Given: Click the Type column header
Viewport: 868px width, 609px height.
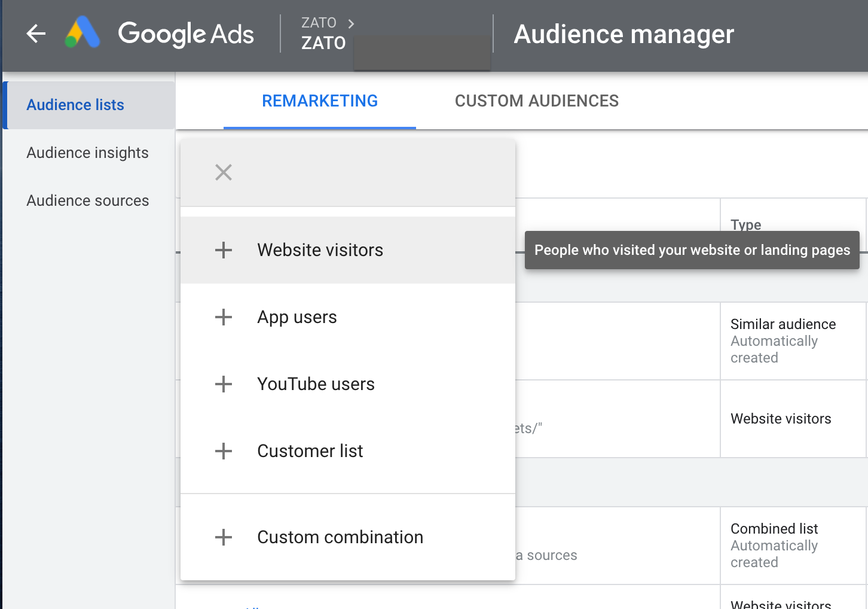Looking at the screenshot, I should 746,225.
